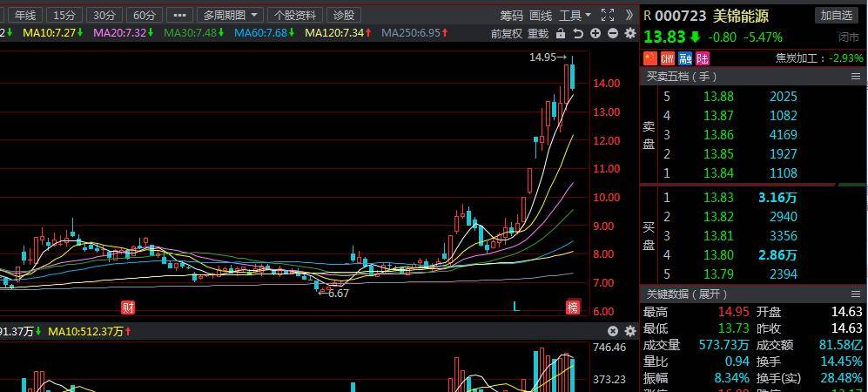Open the 买卖五档 panel hamburger menu
Viewport: 868px width, 392px height.
click(856, 77)
